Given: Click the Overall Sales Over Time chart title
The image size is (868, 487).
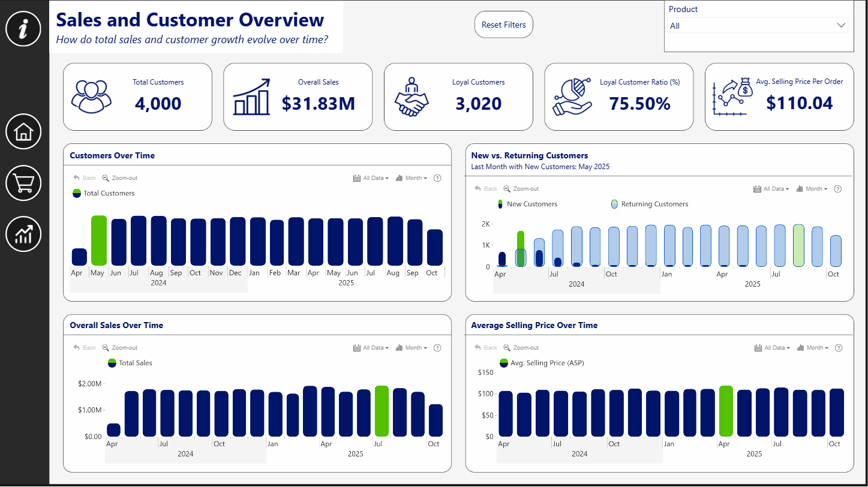Looking at the screenshot, I should coord(116,325).
